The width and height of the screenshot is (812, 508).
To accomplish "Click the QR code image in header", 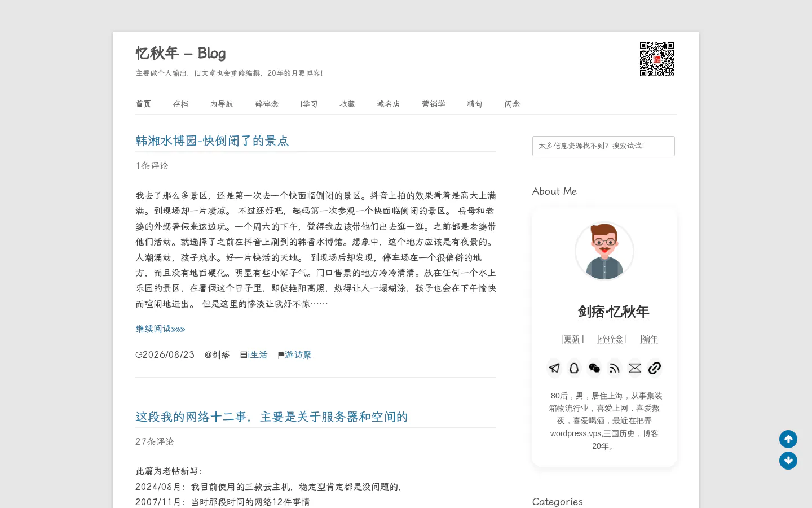I will point(657,59).
